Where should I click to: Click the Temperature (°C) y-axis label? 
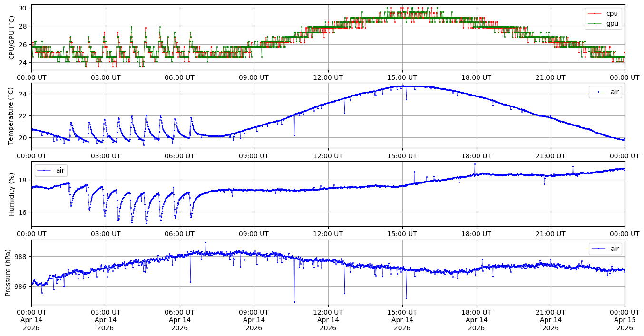click(12, 115)
